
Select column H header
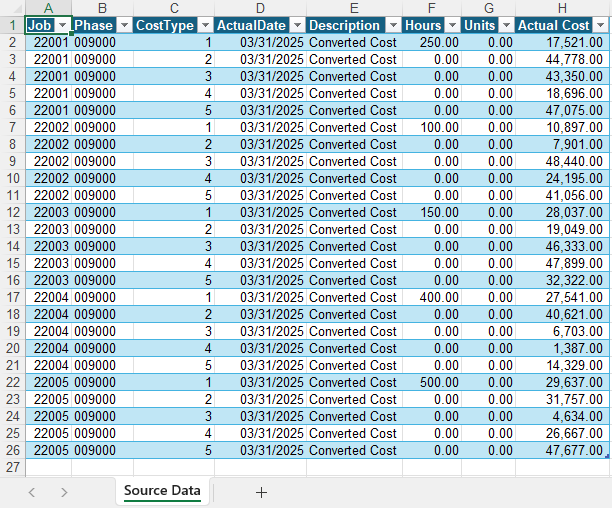[x=562, y=8]
